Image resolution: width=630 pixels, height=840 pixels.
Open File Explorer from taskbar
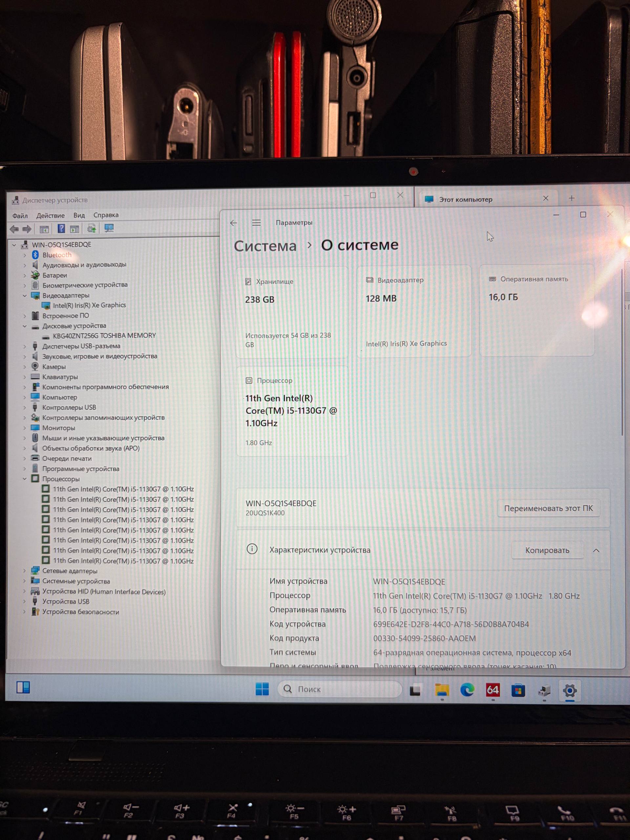coord(442,690)
